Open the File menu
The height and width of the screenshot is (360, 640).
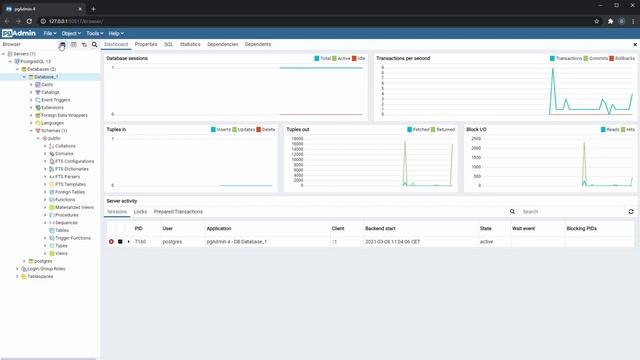50,33
